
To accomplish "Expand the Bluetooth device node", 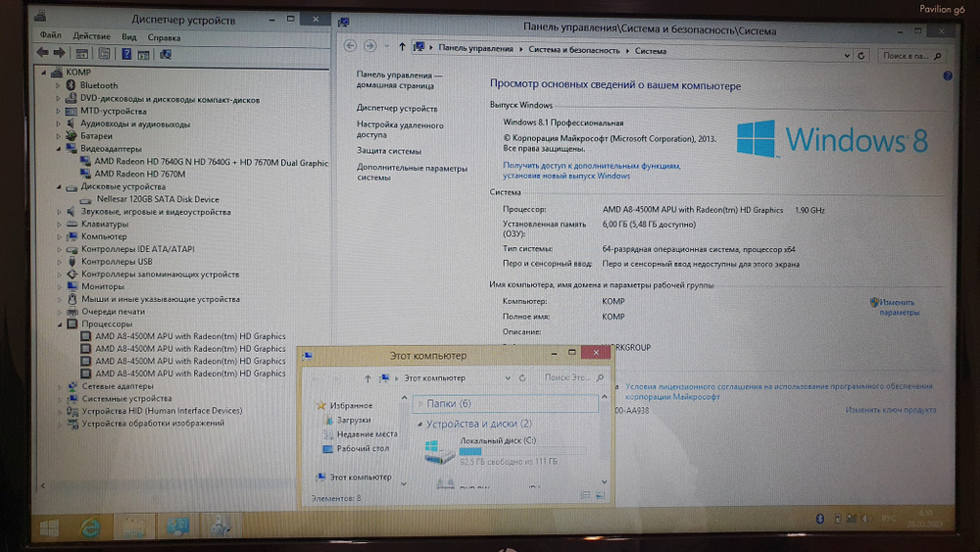I will click(x=58, y=85).
